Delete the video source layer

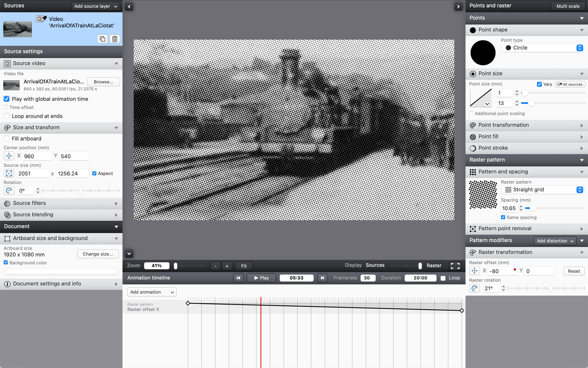coord(115,39)
